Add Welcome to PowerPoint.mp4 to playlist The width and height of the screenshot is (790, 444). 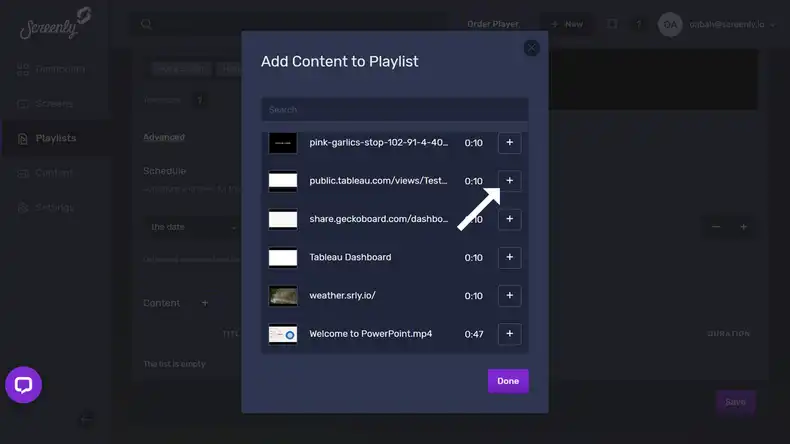(x=509, y=334)
